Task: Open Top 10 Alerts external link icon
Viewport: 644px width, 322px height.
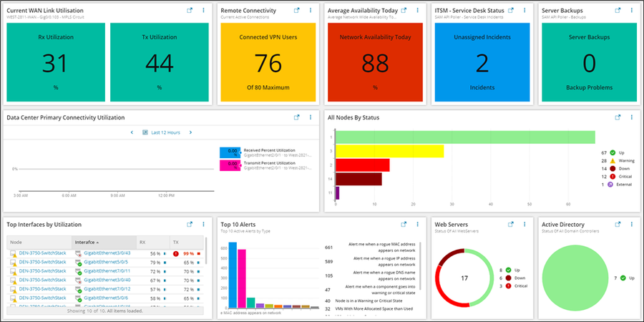Action: (x=404, y=224)
